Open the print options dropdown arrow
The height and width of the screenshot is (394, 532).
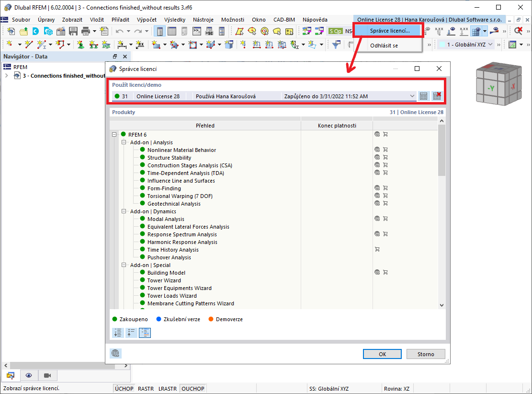pos(94,32)
